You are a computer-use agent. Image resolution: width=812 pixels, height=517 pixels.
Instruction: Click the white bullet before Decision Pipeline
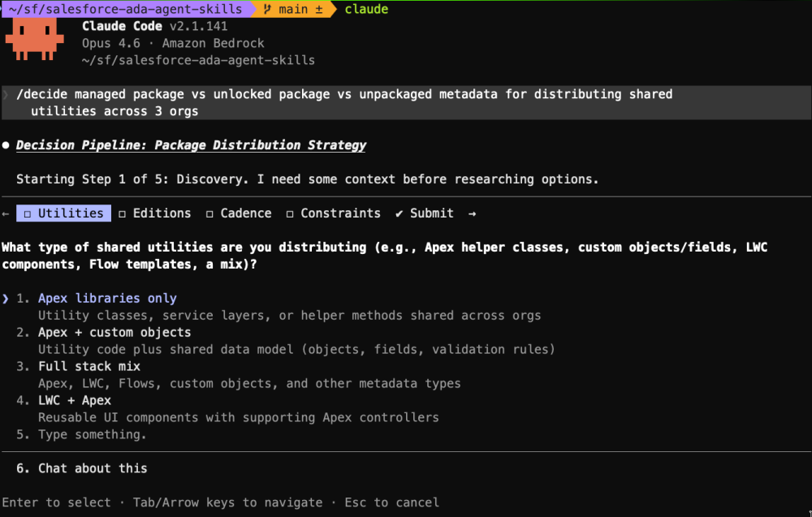click(6, 145)
